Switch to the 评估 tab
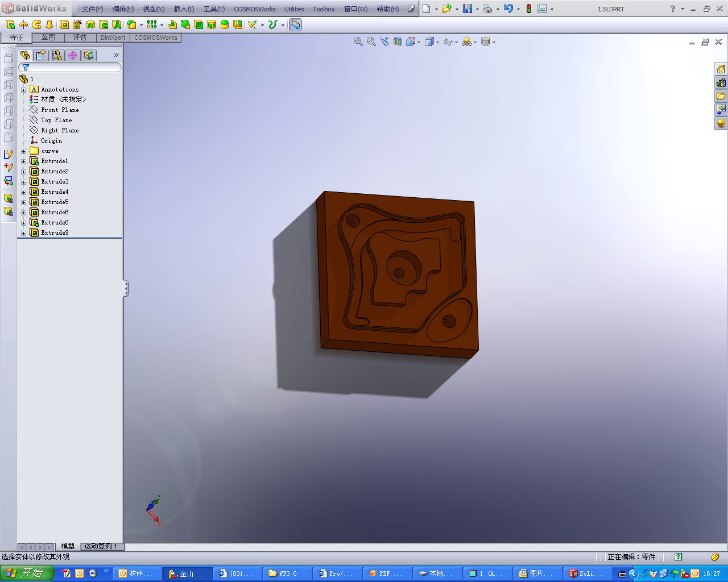728x582 pixels. [x=80, y=38]
